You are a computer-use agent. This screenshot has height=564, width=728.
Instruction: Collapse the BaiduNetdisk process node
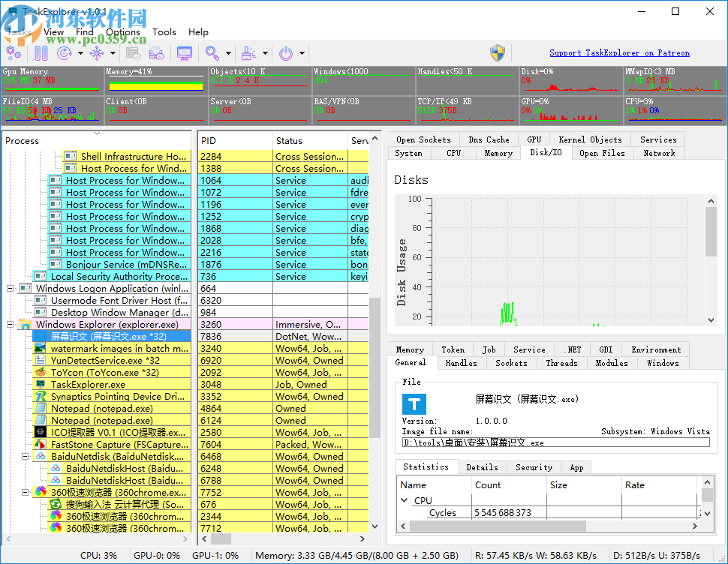click(25, 457)
